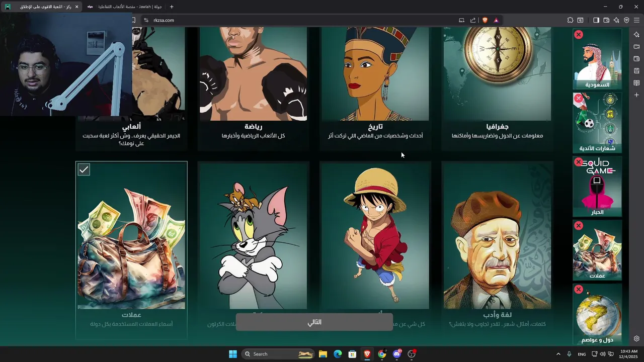Open Discord from taskbar
644x362 pixels.
397,354
